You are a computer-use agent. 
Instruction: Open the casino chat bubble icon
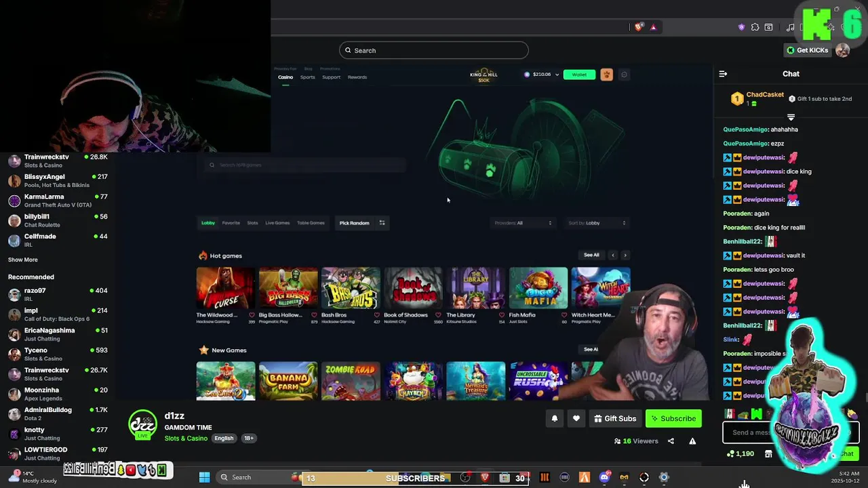[624, 75]
